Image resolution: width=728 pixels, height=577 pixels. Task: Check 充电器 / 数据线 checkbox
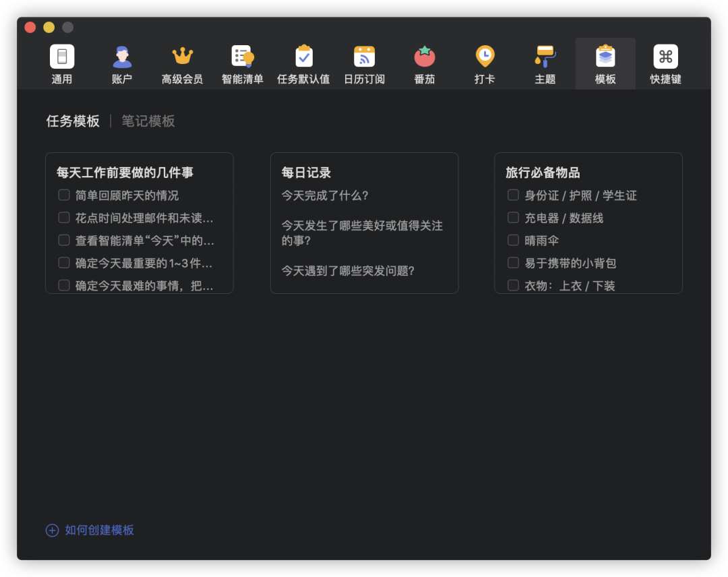(513, 217)
